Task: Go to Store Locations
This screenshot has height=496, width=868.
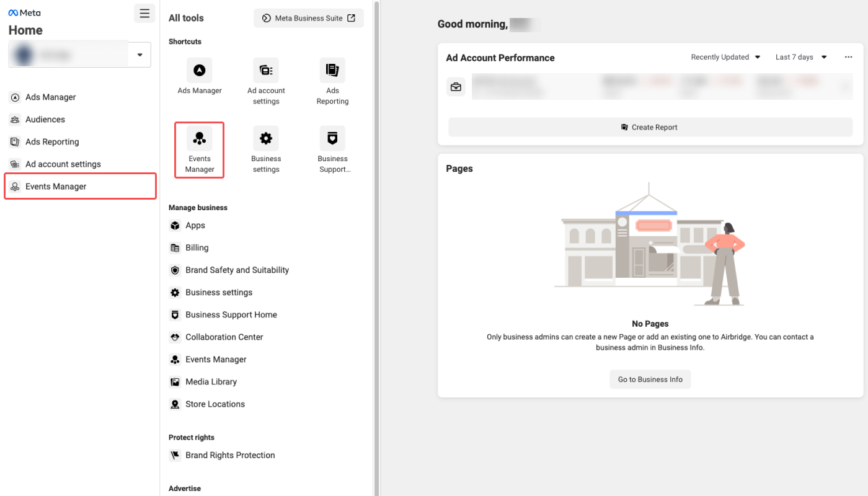Action: (215, 404)
